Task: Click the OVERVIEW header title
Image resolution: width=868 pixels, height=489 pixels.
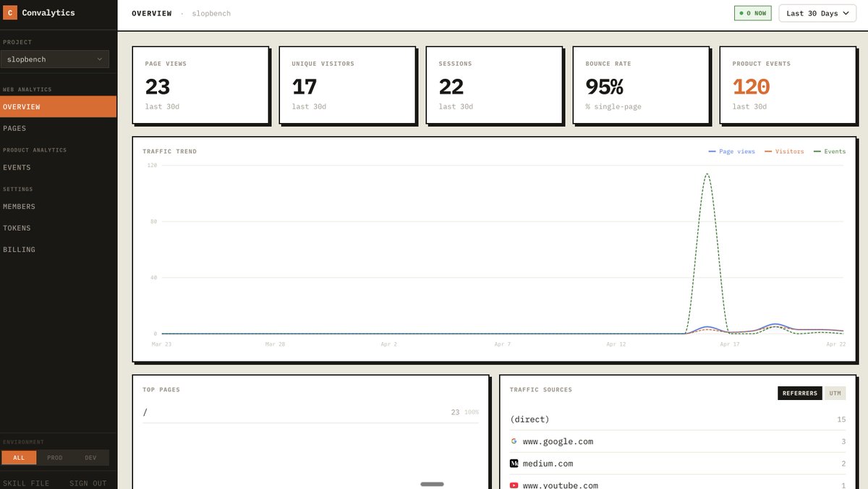Action: coord(152,14)
